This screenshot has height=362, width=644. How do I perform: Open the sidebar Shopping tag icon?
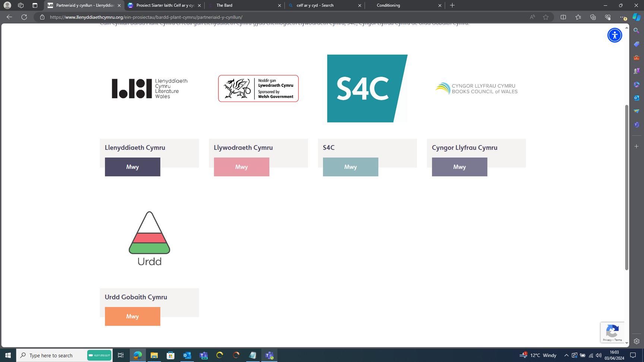click(x=637, y=44)
